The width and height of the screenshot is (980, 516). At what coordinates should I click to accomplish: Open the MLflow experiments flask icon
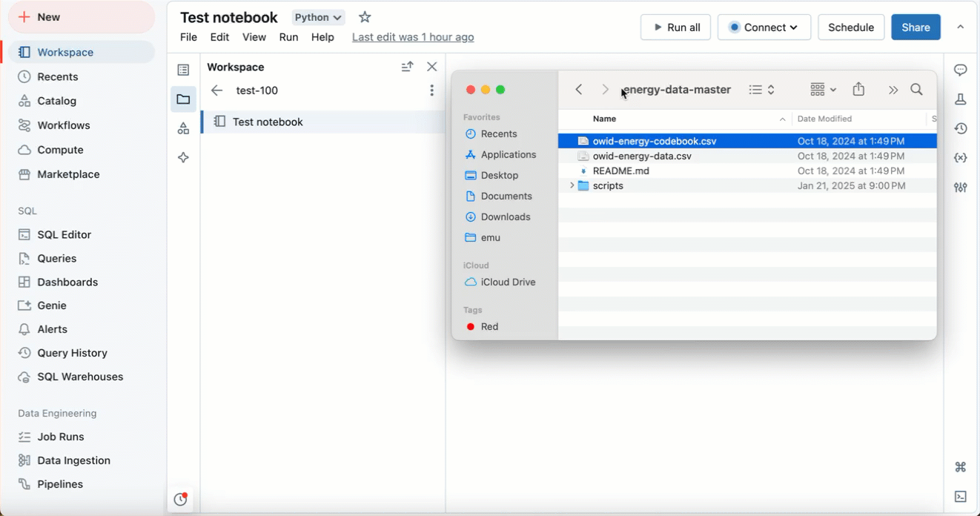pos(960,99)
